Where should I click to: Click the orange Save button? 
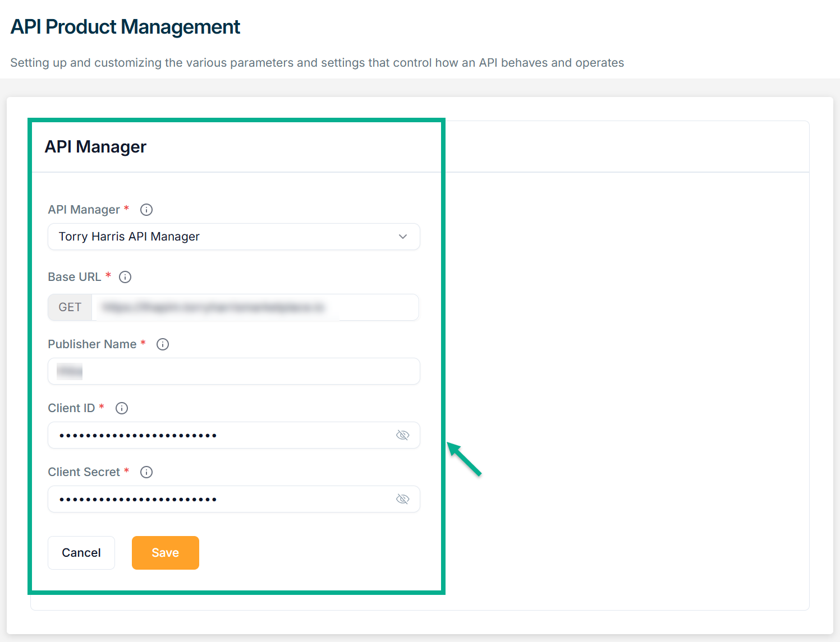165,553
